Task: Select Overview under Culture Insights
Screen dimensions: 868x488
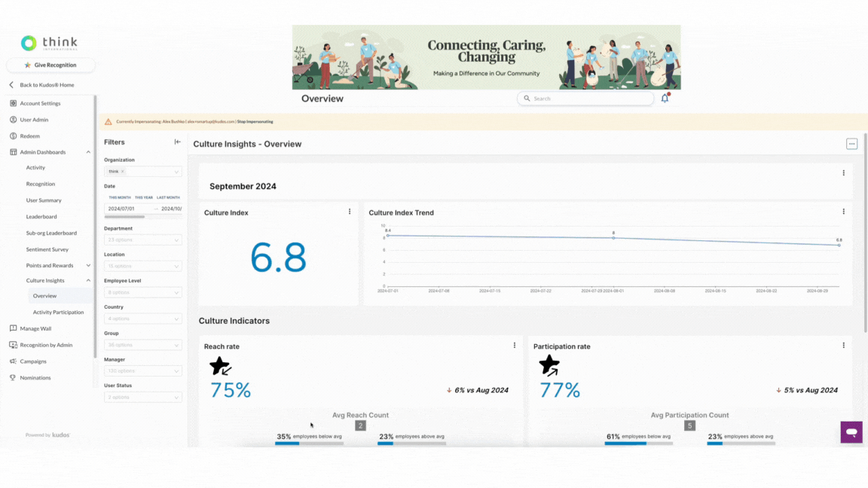Action: point(45,296)
